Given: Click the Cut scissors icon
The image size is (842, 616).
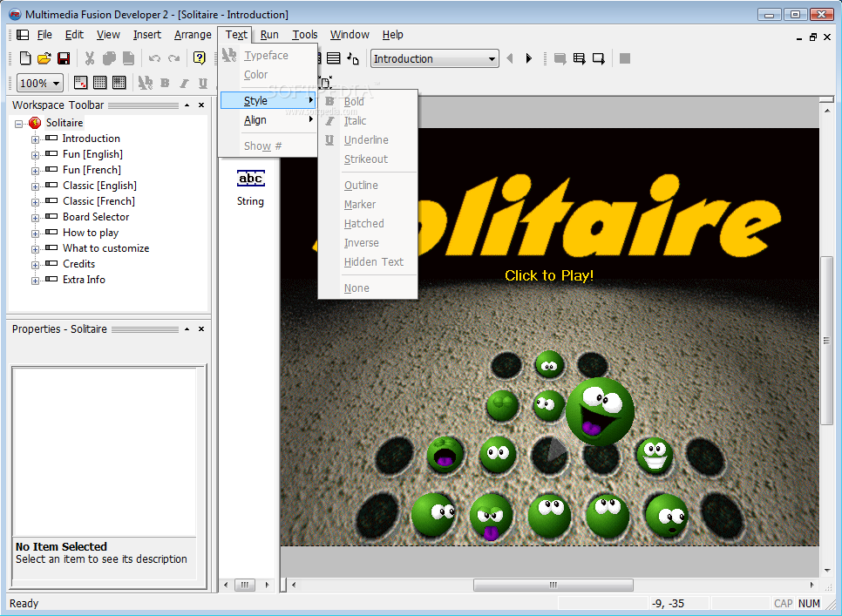Looking at the screenshot, I should [x=89, y=58].
